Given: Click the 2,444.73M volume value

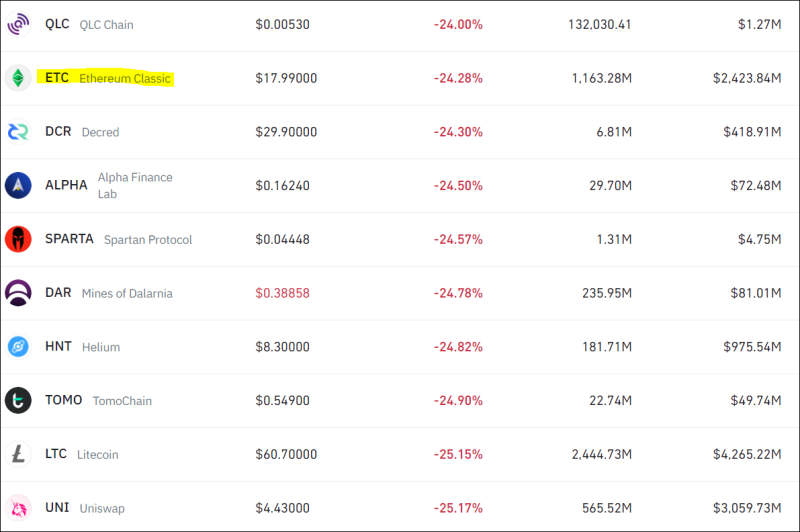Looking at the screenshot, I should 602,454.
